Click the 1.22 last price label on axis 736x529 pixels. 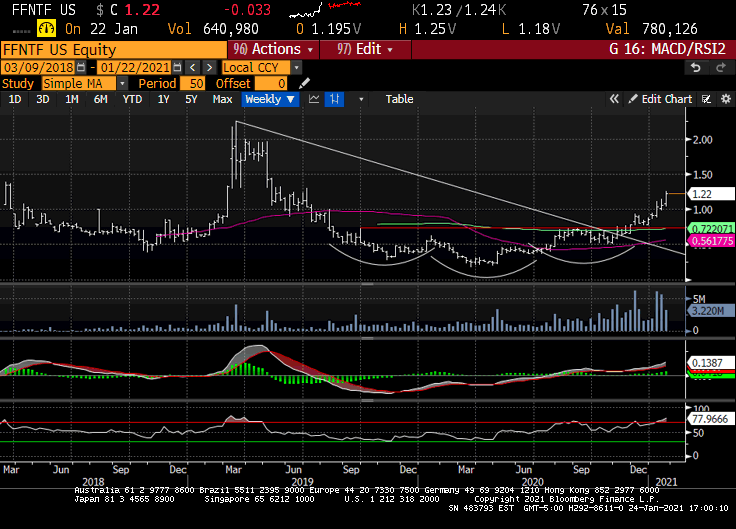(710, 194)
